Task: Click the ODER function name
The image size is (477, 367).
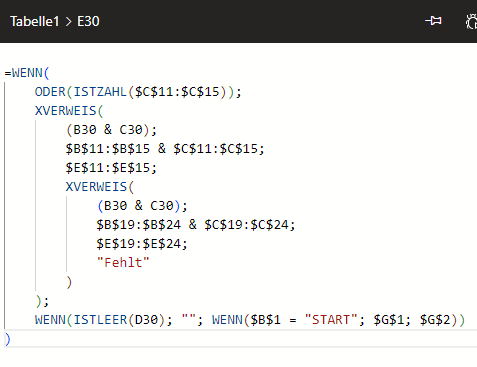Action: point(50,92)
